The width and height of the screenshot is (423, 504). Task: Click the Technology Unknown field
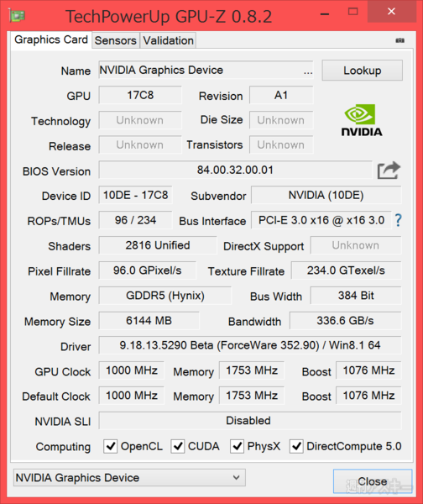coord(140,120)
